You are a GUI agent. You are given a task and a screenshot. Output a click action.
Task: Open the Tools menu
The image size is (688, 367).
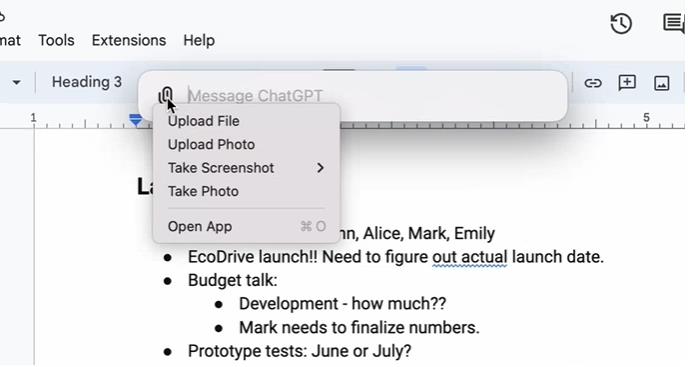(x=56, y=40)
